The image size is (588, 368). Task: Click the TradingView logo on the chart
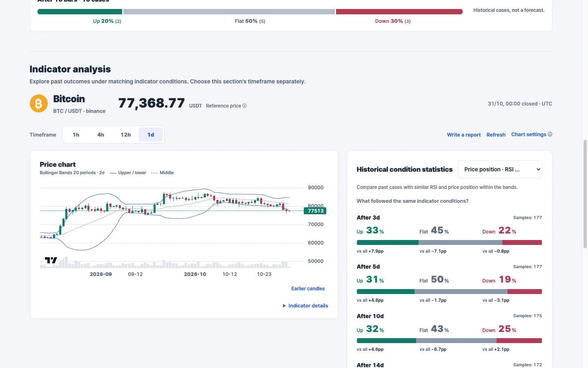point(51,260)
